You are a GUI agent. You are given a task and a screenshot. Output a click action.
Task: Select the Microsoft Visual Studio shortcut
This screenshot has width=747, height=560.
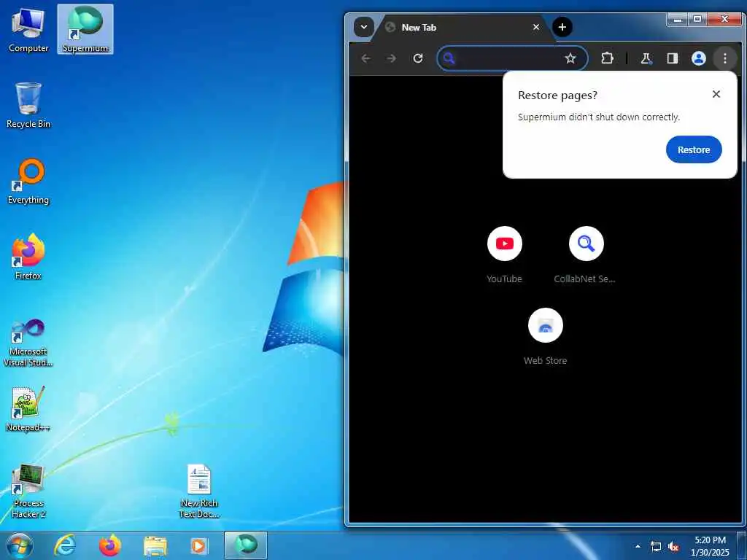[28, 343]
